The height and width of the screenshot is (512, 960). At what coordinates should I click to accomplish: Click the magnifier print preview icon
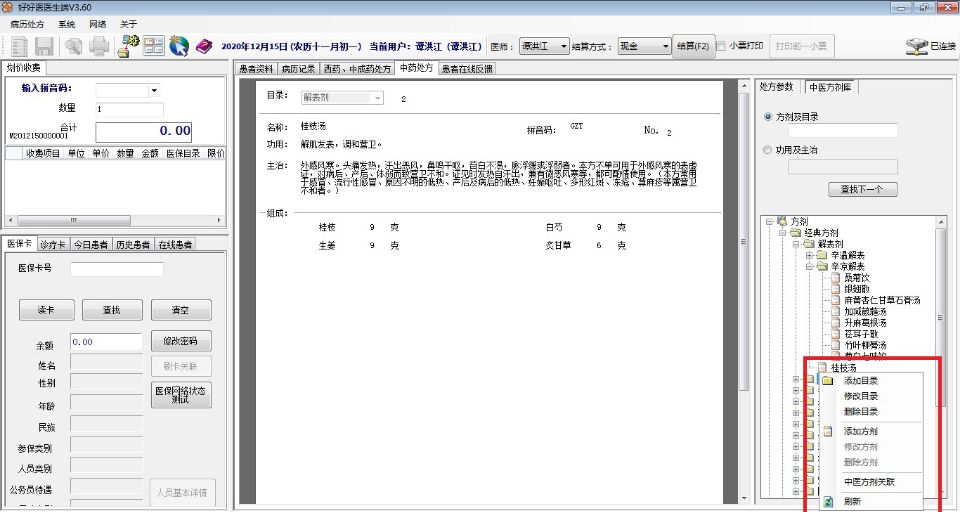tap(74, 47)
